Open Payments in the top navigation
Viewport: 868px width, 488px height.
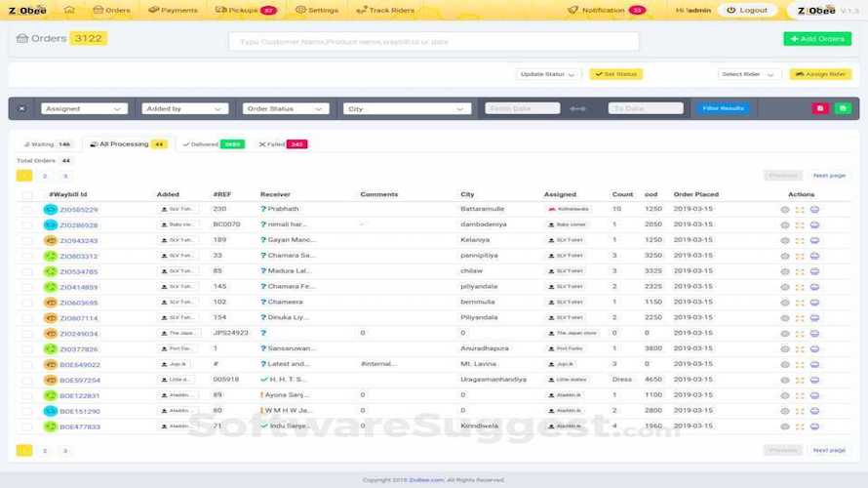coord(174,10)
